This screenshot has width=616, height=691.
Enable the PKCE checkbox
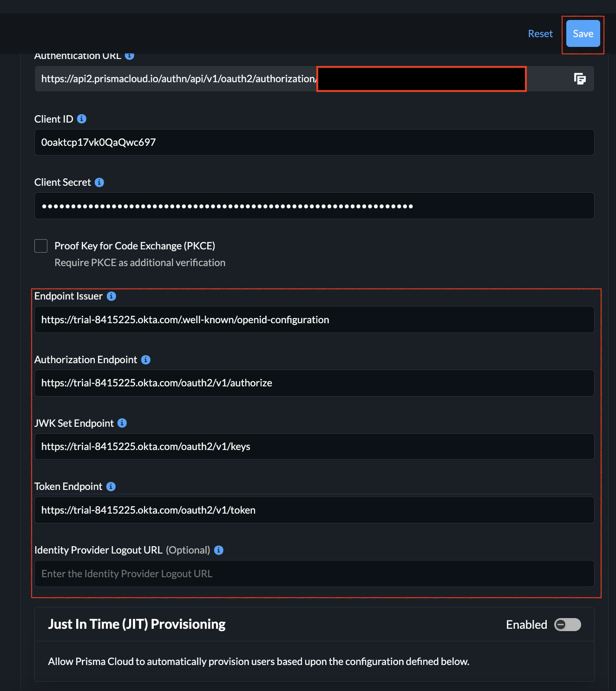[41, 246]
